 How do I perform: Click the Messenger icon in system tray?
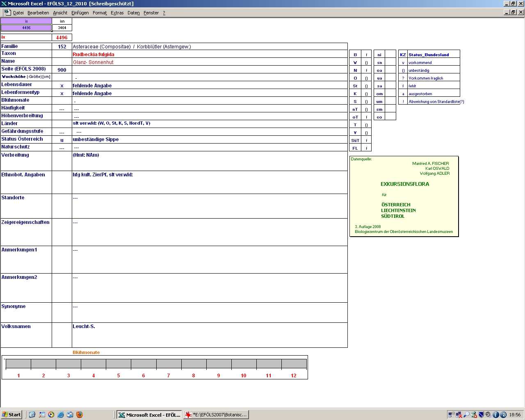coord(474,415)
